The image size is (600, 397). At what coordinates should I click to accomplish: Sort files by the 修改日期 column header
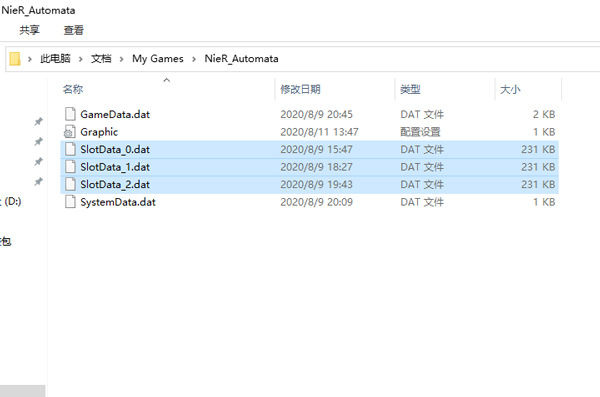click(x=300, y=90)
